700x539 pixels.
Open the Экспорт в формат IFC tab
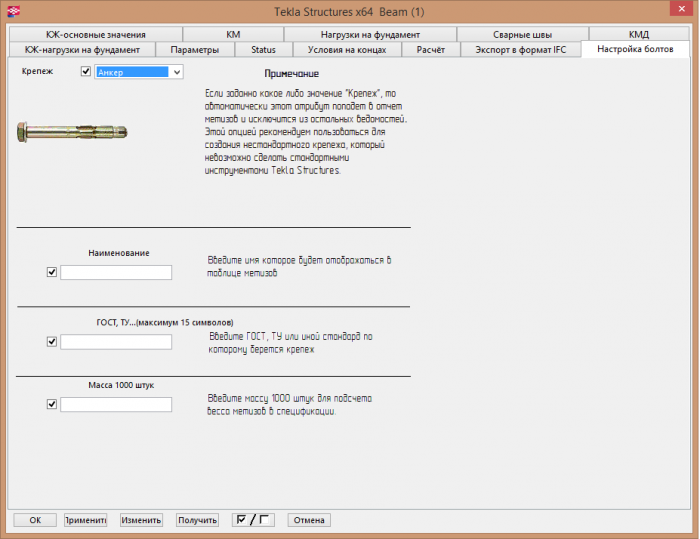point(521,50)
